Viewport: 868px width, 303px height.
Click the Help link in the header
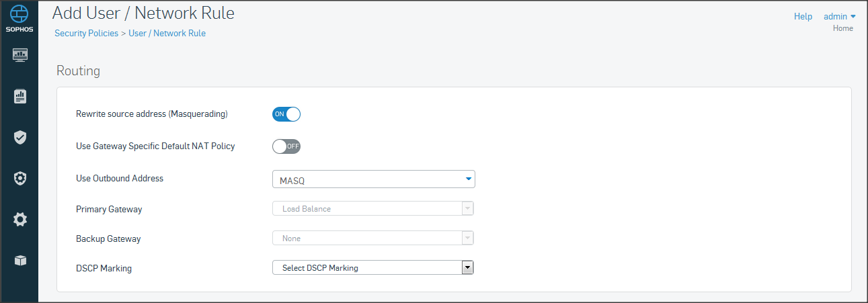[x=803, y=16]
